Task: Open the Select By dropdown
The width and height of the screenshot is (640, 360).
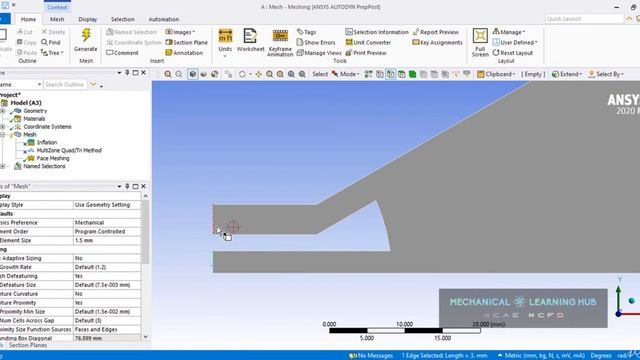Action: pos(606,74)
